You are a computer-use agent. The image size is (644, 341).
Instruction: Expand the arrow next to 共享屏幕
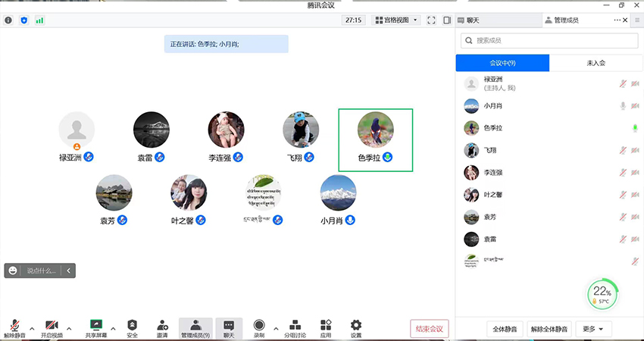tap(114, 329)
